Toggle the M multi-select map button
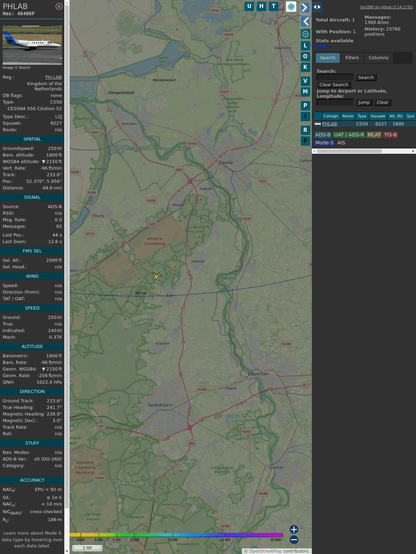Viewport: 416px width, 554px height. click(305, 92)
